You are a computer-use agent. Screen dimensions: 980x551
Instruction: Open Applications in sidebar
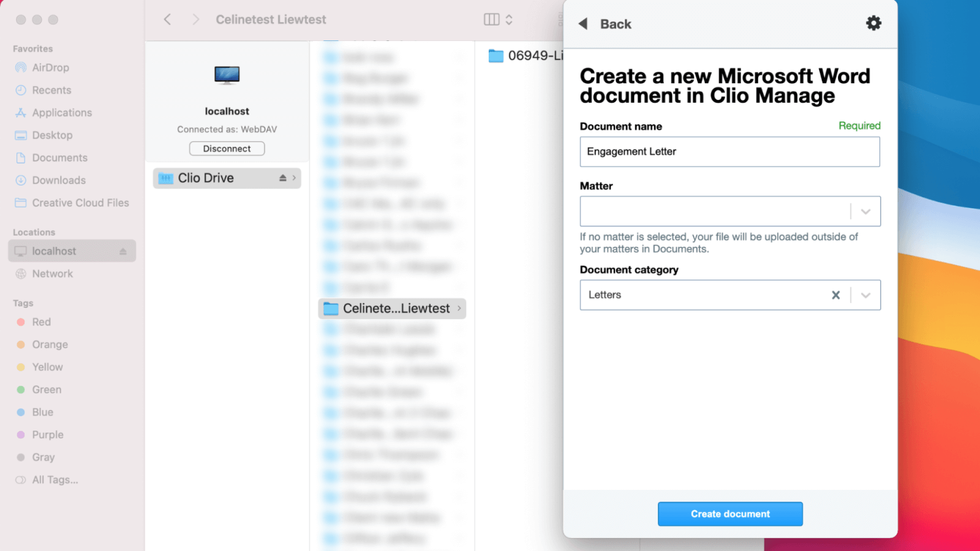[62, 113]
